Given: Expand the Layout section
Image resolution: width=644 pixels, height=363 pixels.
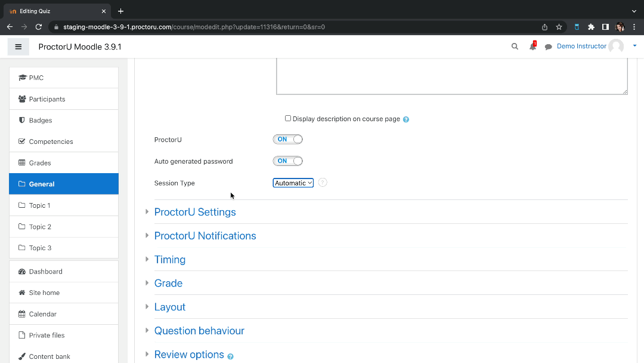Looking at the screenshot, I should click(169, 307).
